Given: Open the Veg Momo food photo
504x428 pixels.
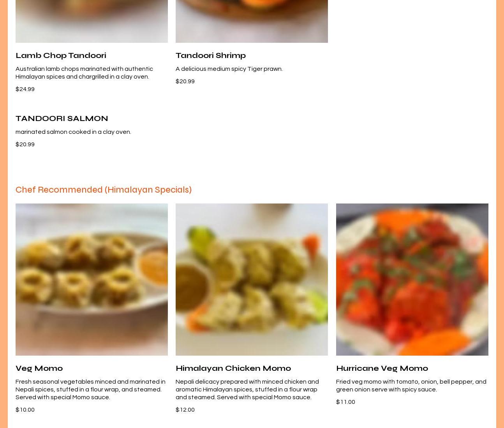Looking at the screenshot, I should 92,279.
